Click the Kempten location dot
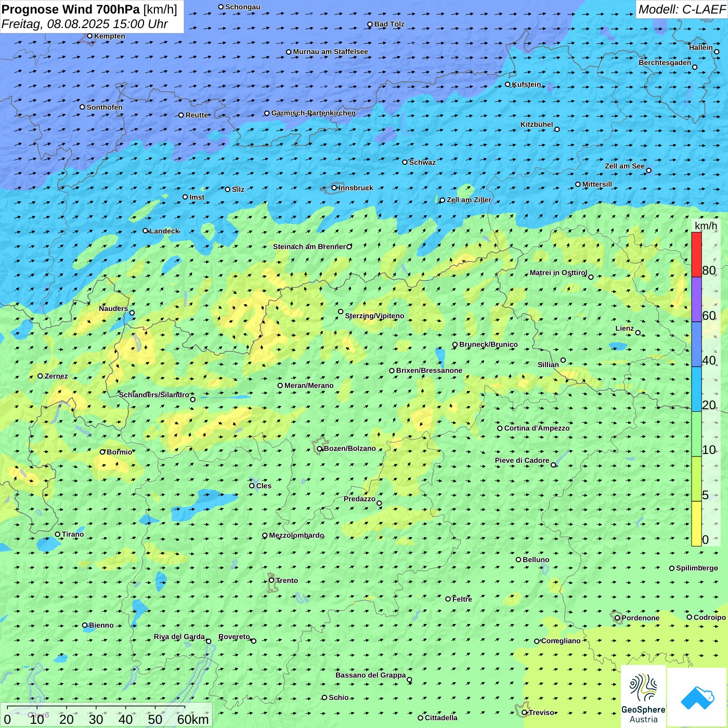728x728 pixels. tap(90, 36)
